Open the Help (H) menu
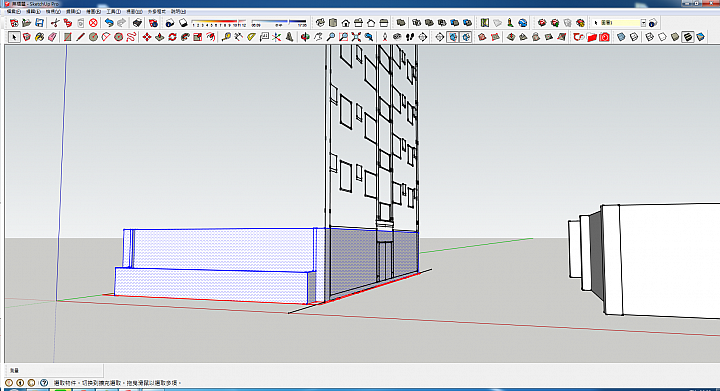720x391 pixels. point(178,11)
